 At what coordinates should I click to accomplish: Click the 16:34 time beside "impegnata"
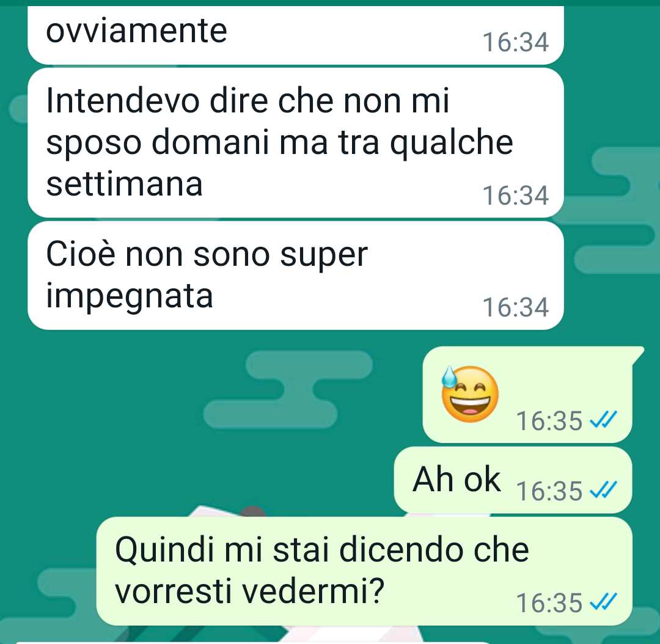point(516,307)
